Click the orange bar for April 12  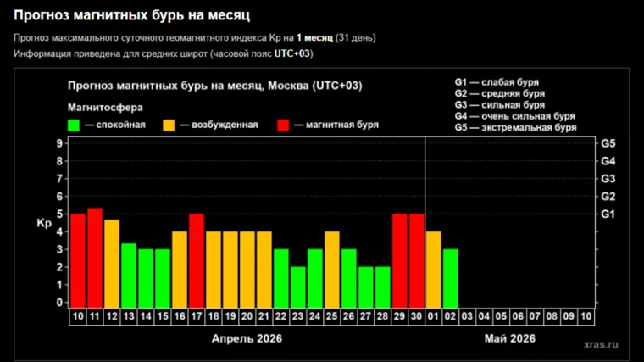pos(112,262)
